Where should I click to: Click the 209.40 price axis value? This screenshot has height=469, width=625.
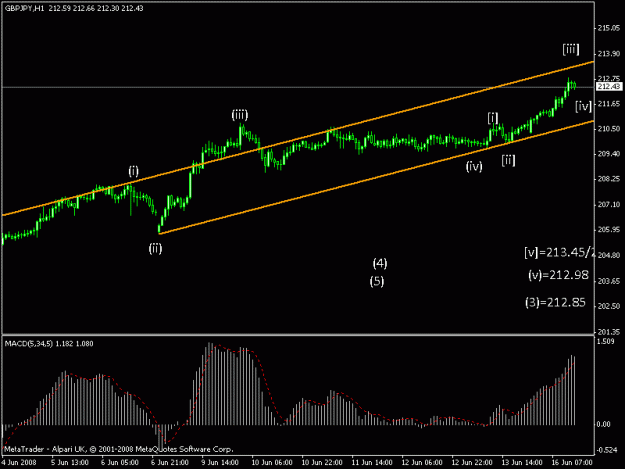609,154
